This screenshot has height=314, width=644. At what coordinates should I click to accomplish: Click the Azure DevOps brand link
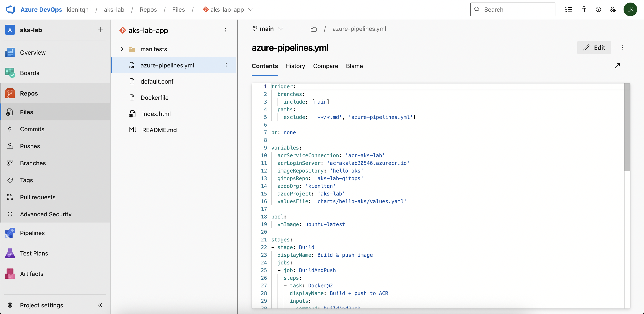point(41,10)
